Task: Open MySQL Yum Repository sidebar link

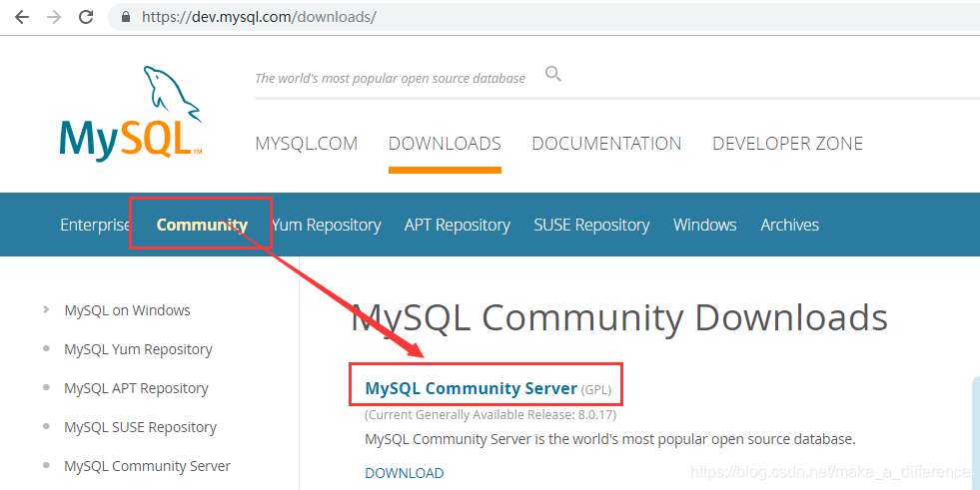Action: tap(138, 349)
